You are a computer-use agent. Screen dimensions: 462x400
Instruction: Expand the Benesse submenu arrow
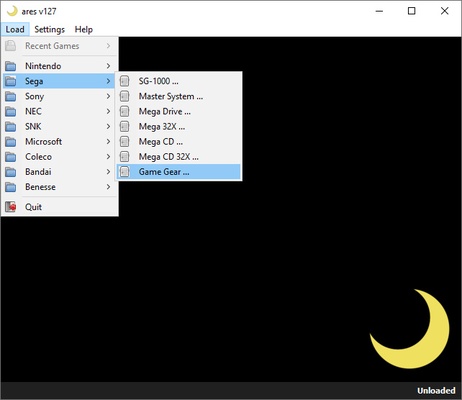click(108, 187)
